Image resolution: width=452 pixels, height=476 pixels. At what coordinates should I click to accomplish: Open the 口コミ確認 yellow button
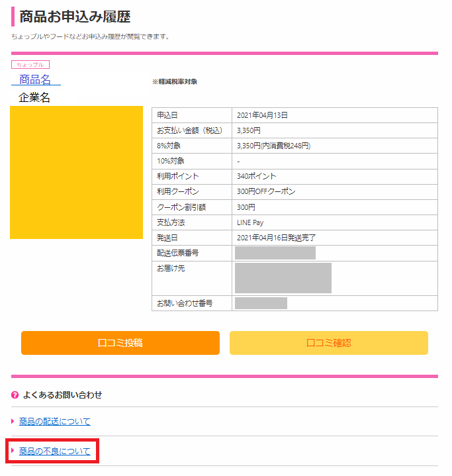329,343
